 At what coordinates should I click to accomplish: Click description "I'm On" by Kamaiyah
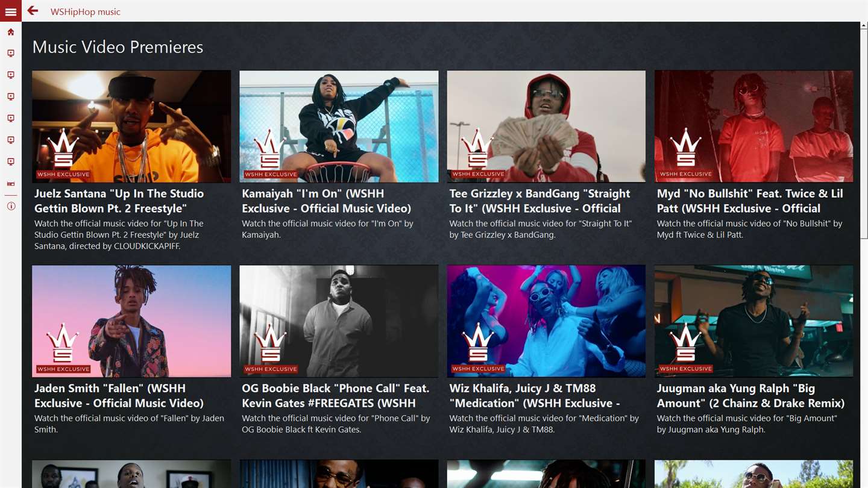(328, 229)
